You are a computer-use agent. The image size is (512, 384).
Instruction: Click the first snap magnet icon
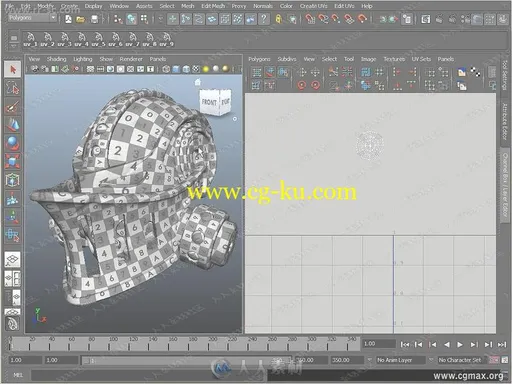click(310, 19)
